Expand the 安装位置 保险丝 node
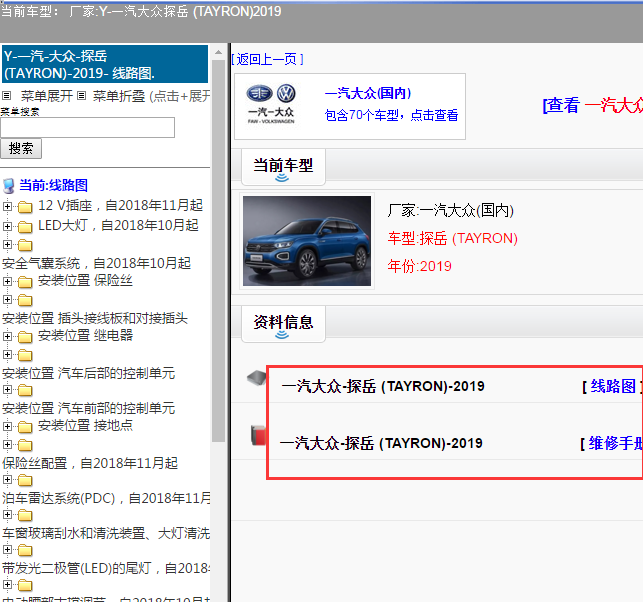This screenshot has width=643, height=602. pyautogui.click(x=7, y=281)
